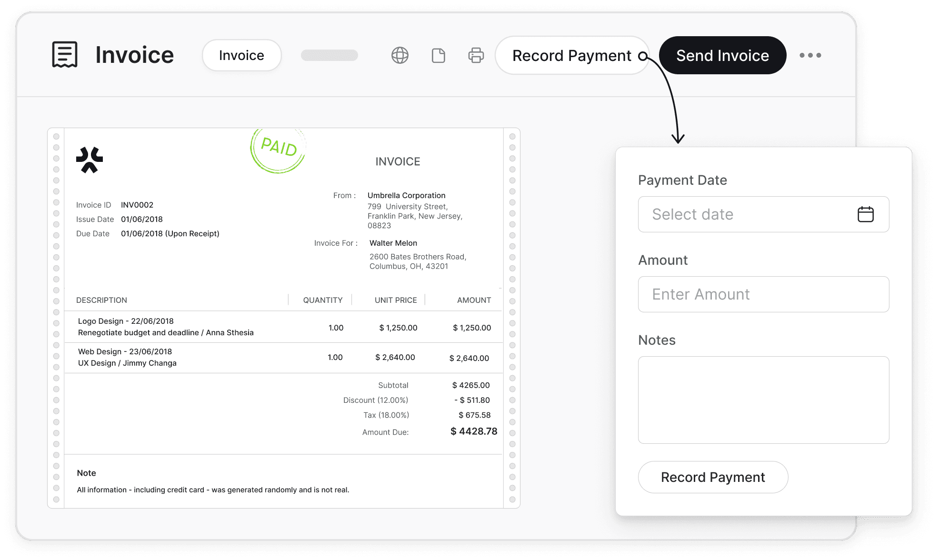Click the invoice receipt icon beside the title
Viewport: 939px width, 560px height.
(65, 54)
